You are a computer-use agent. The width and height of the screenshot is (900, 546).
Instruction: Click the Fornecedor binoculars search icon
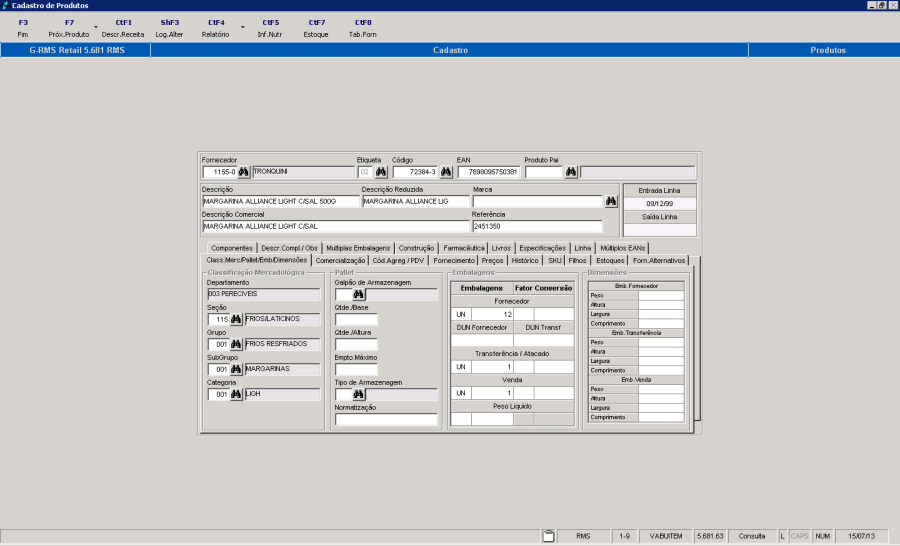pos(243,172)
